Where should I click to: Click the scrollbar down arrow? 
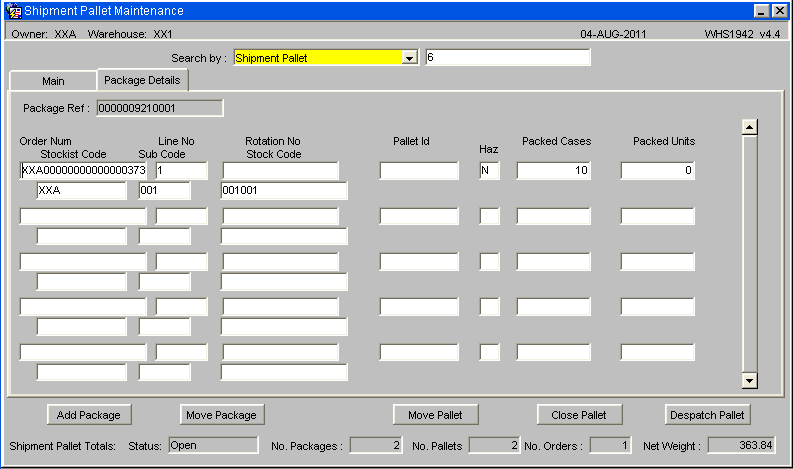pos(750,380)
